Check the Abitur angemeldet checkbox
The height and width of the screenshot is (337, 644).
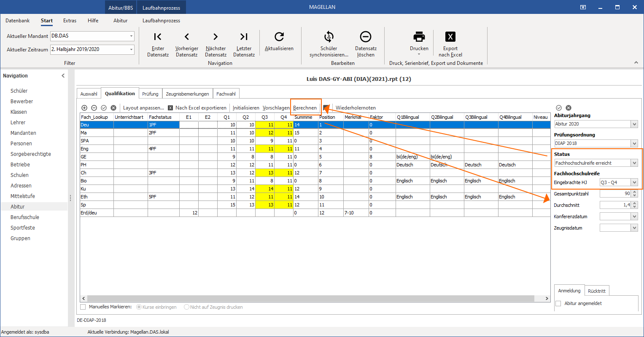pyautogui.click(x=558, y=303)
